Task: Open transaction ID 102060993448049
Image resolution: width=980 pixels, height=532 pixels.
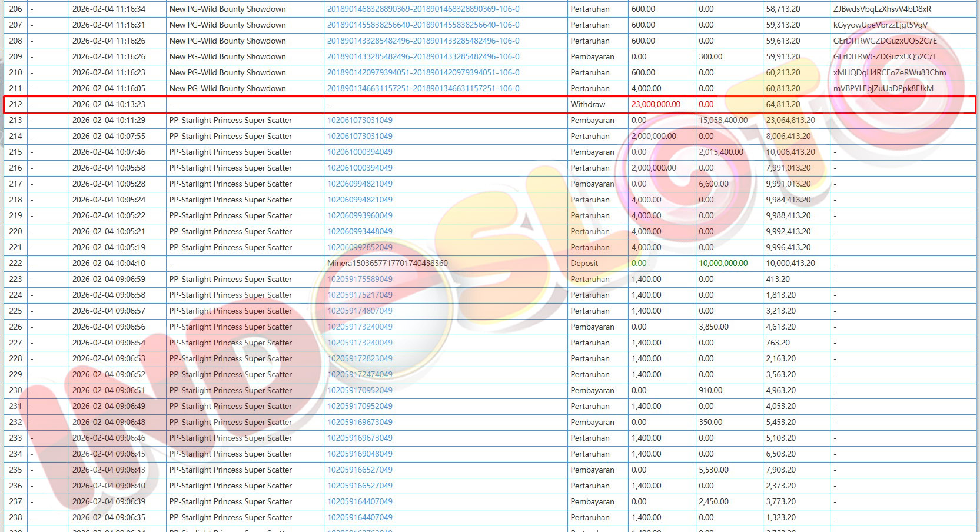Action: click(x=360, y=232)
